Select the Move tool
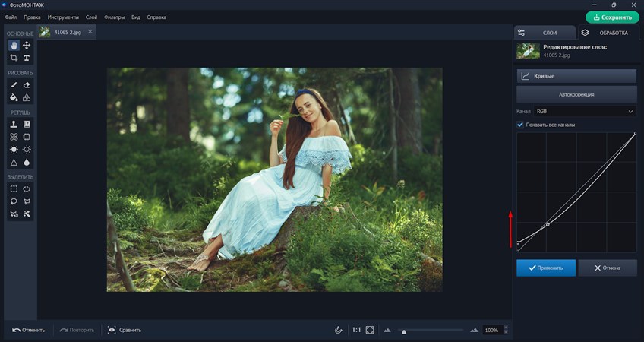This screenshot has height=342, width=644. (x=27, y=46)
